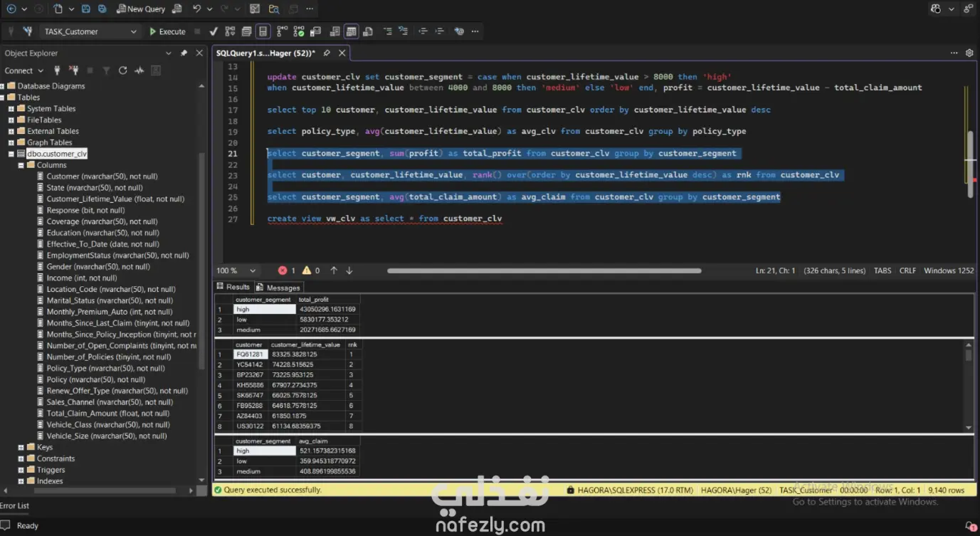
Task: Select the SQLQuery1 document tab
Action: (x=265, y=53)
